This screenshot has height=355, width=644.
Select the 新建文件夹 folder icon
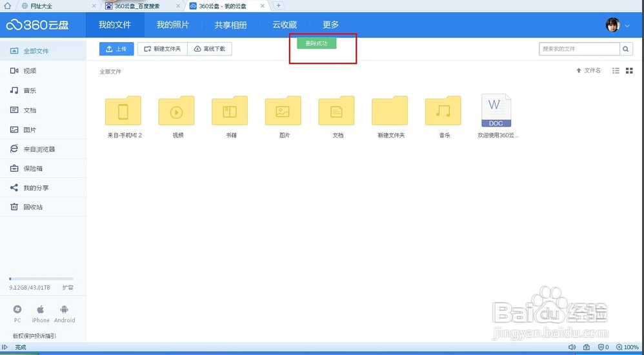pyautogui.click(x=390, y=110)
